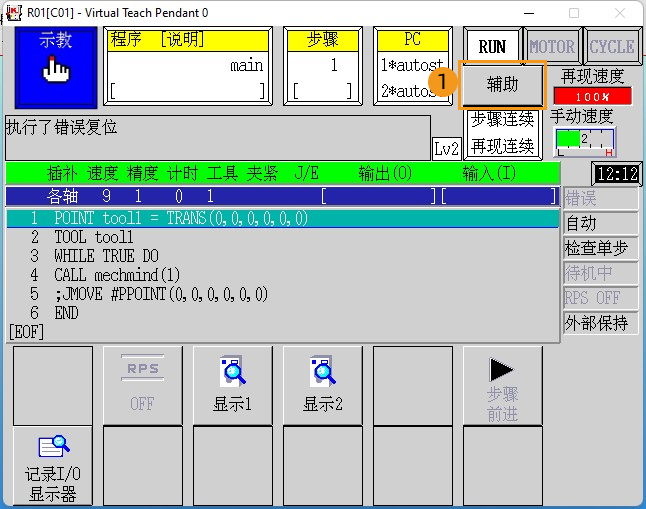Image resolution: width=646 pixels, height=509 pixels.
Task: Click the 步骤前进 play arrow
Action: pyautogui.click(x=503, y=385)
